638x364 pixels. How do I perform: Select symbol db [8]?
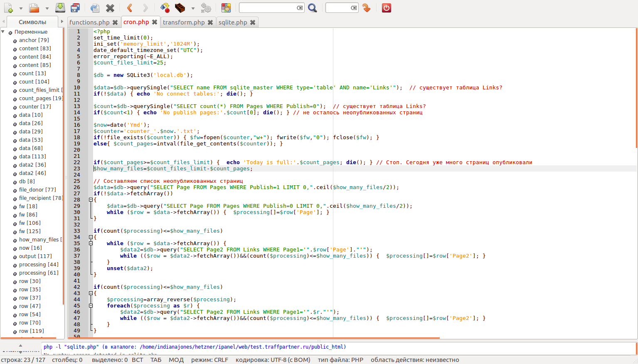27,182
